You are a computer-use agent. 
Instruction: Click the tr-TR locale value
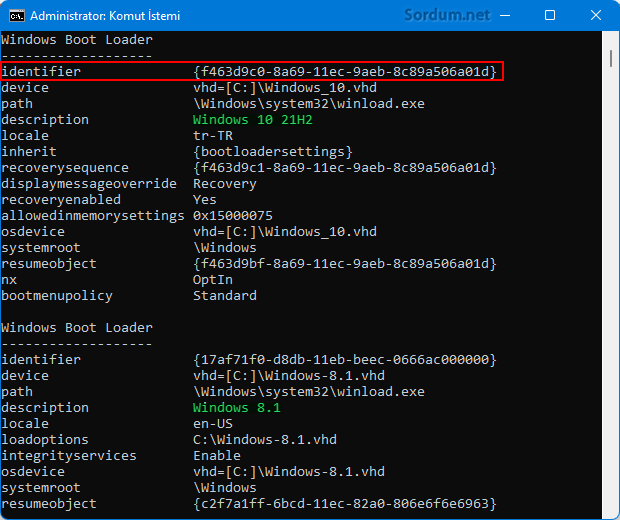213,135
